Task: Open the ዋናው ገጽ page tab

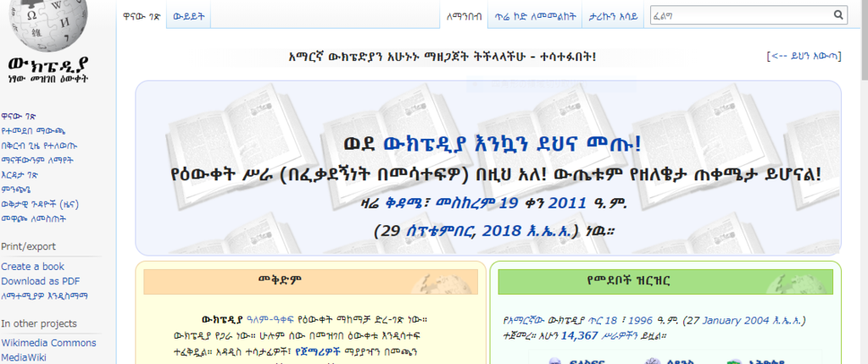Action: 142,16
